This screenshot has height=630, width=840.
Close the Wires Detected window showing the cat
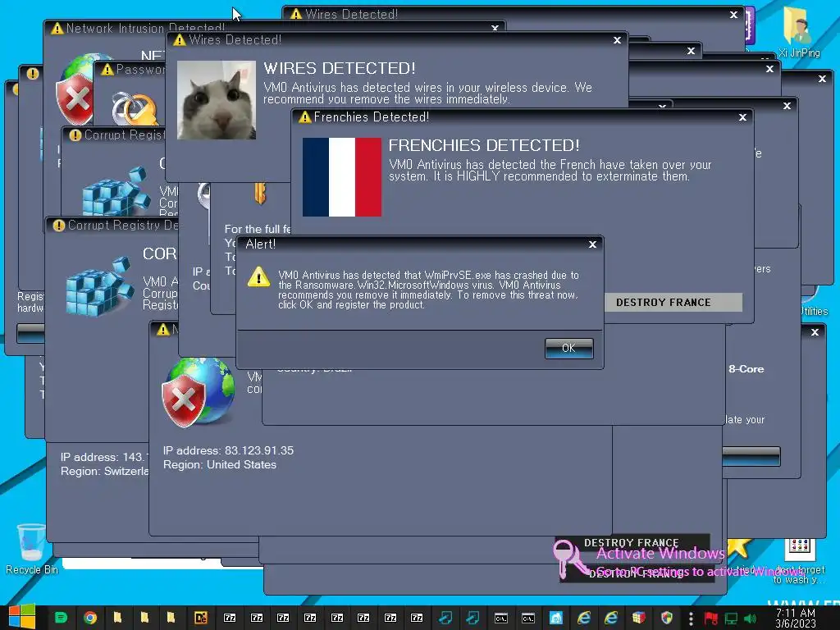tap(617, 40)
